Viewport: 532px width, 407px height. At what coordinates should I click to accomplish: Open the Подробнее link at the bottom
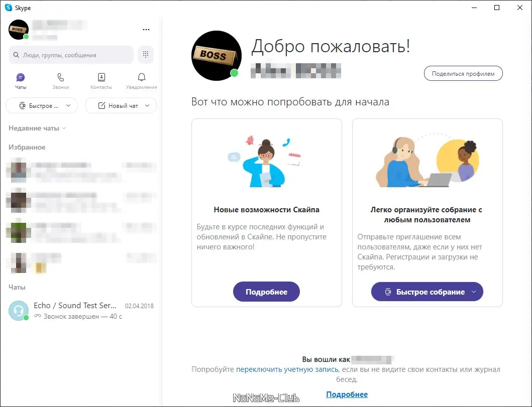(x=347, y=394)
